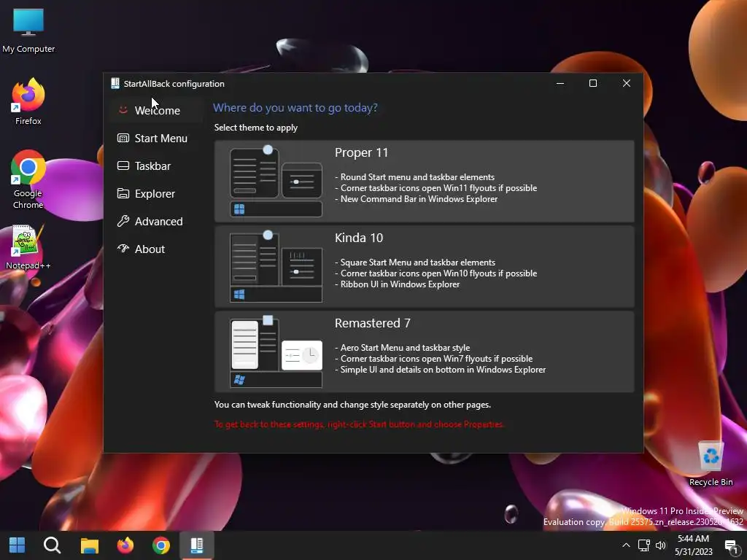Open the Windows Start button on taskbar

coord(18,545)
